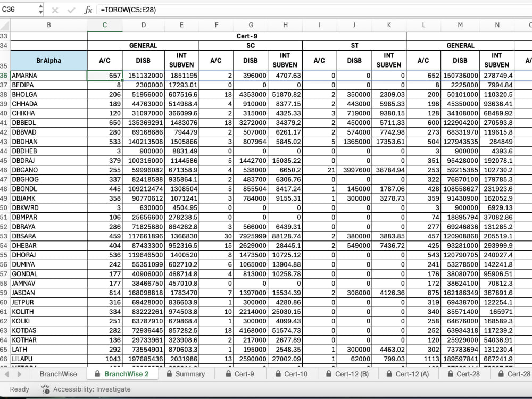Select the KOLITH branch cell

pos(49,311)
